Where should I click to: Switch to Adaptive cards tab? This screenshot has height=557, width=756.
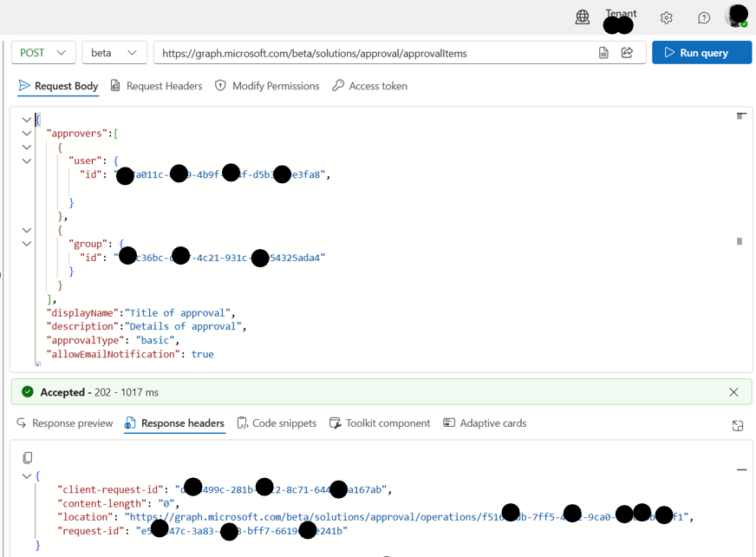(x=485, y=423)
